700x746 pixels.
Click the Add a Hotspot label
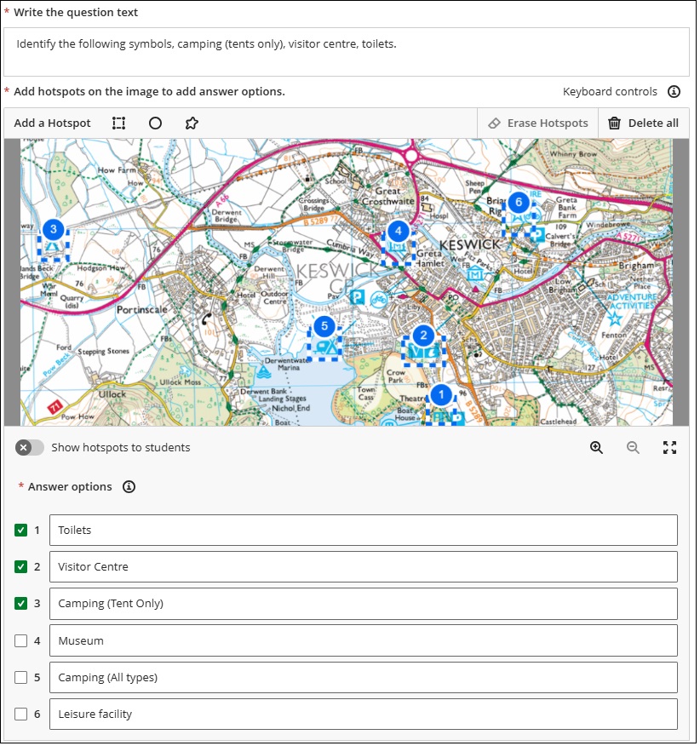click(x=52, y=123)
